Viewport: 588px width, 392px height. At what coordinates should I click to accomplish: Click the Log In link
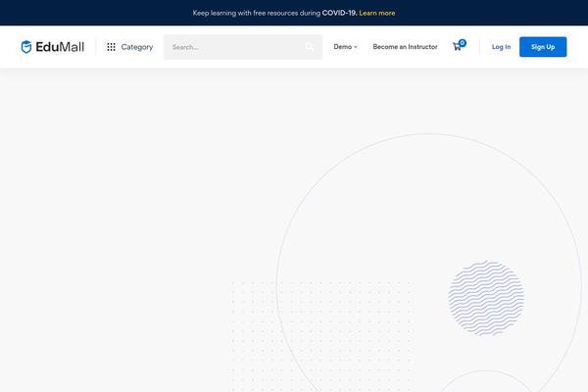pyautogui.click(x=501, y=47)
